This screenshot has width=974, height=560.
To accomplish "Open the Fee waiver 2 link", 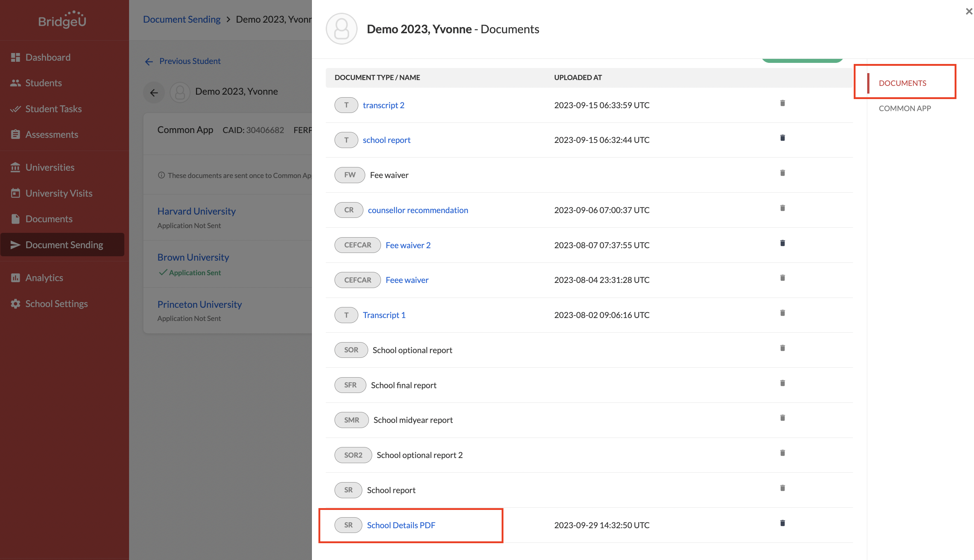I will coord(408,245).
